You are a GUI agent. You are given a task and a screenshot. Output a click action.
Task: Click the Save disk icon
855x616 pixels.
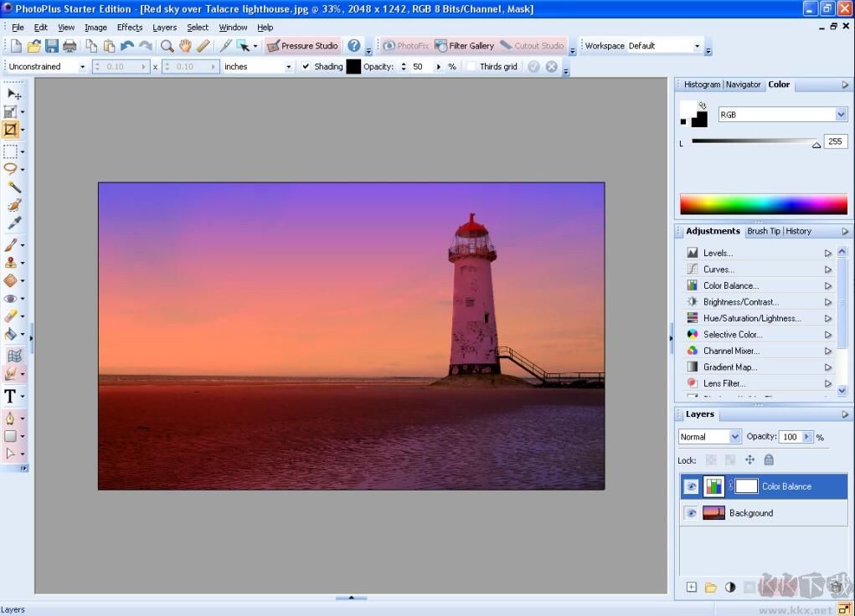(52, 46)
